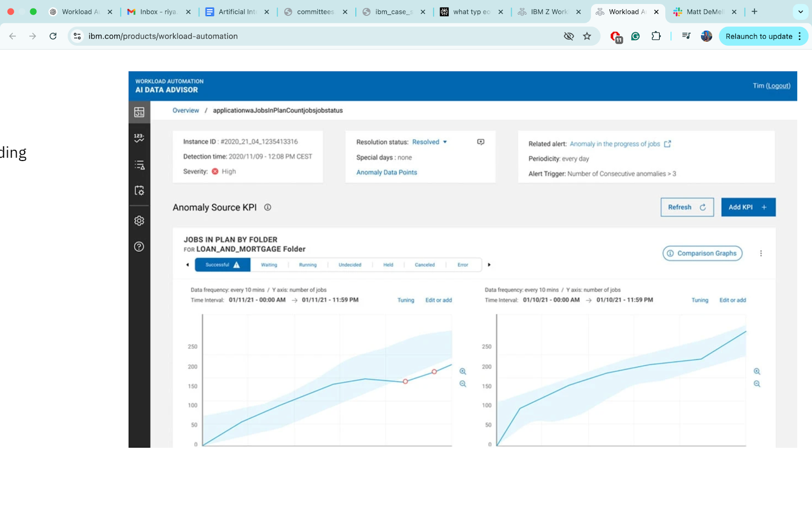
Task: Click the site information icon in address bar
Action: tap(77, 36)
